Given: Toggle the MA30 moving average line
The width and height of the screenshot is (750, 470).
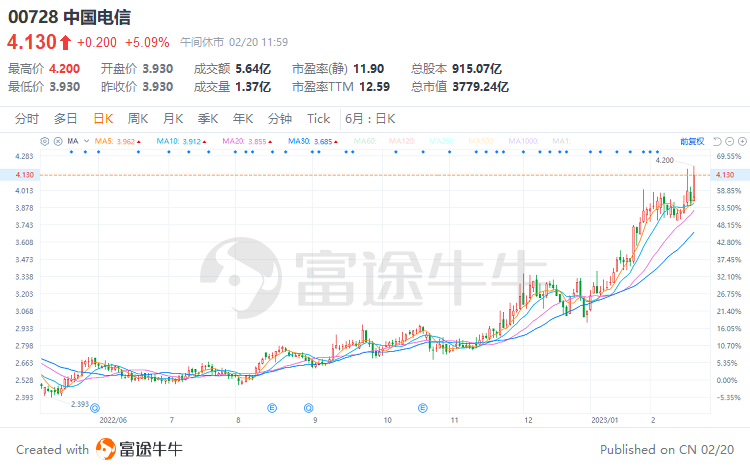Looking at the screenshot, I should pos(313,142).
